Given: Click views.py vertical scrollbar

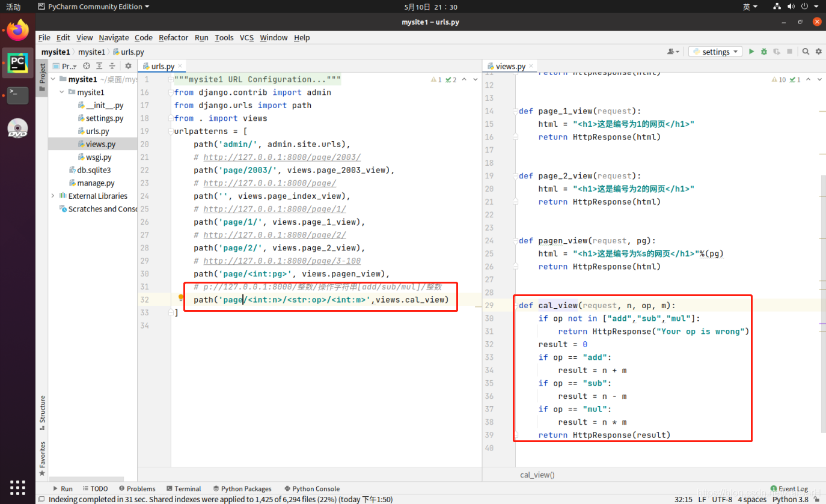Looking at the screenshot, I should (x=823, y=303).
